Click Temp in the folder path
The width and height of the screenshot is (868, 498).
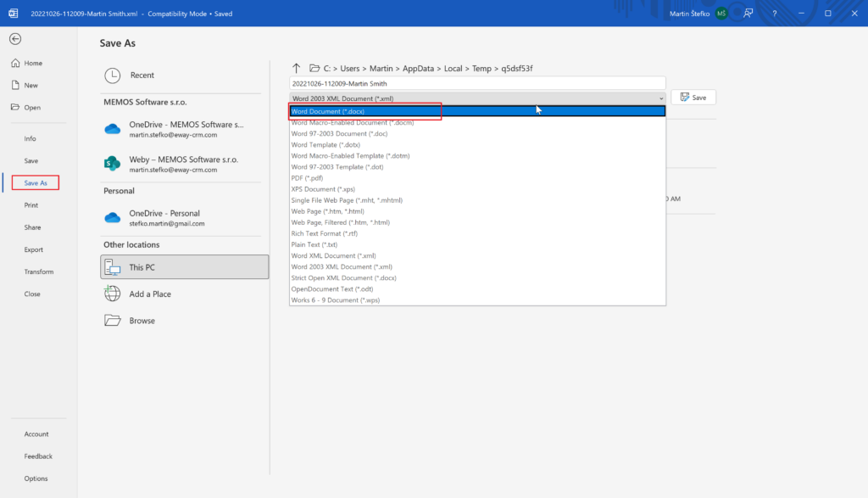[481, 68]
